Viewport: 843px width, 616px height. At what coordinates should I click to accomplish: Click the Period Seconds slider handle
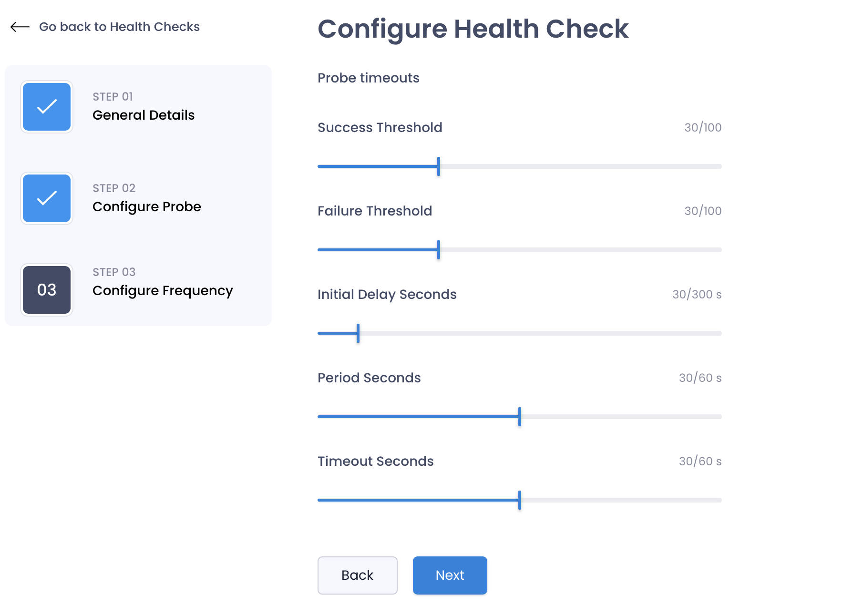coord(520,417)
